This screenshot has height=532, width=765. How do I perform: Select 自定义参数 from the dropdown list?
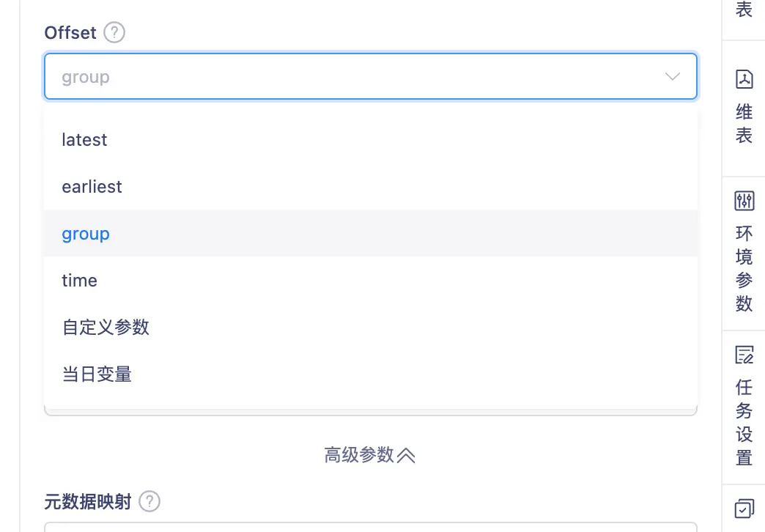pos(105,328)
